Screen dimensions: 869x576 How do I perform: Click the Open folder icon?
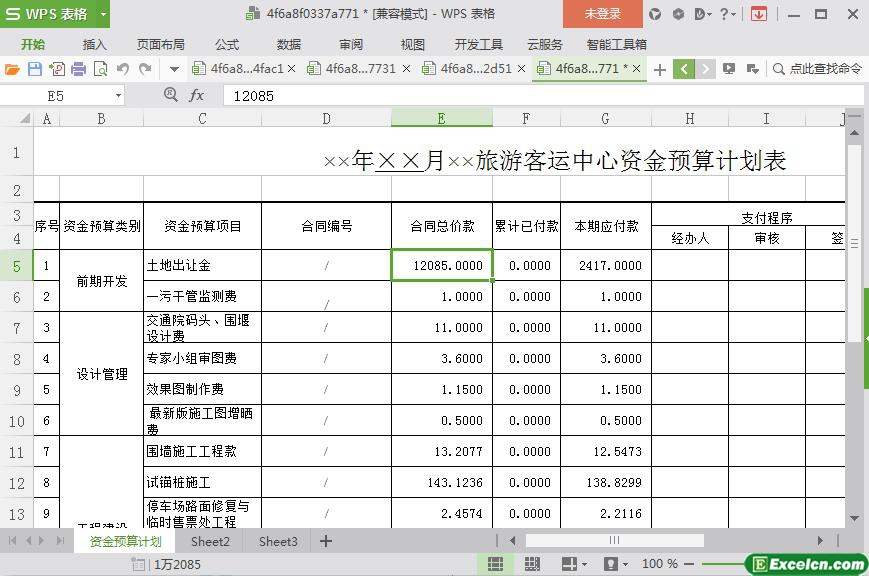[x=12, y=69]
